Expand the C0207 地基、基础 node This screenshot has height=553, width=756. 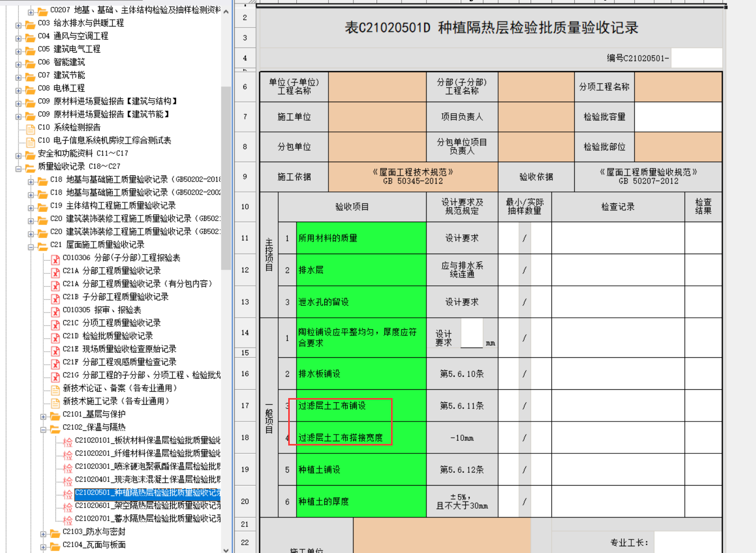point(31,12)
